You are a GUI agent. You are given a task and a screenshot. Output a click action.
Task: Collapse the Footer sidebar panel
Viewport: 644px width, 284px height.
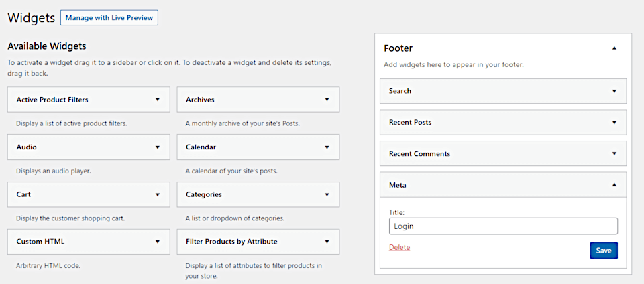614,48
